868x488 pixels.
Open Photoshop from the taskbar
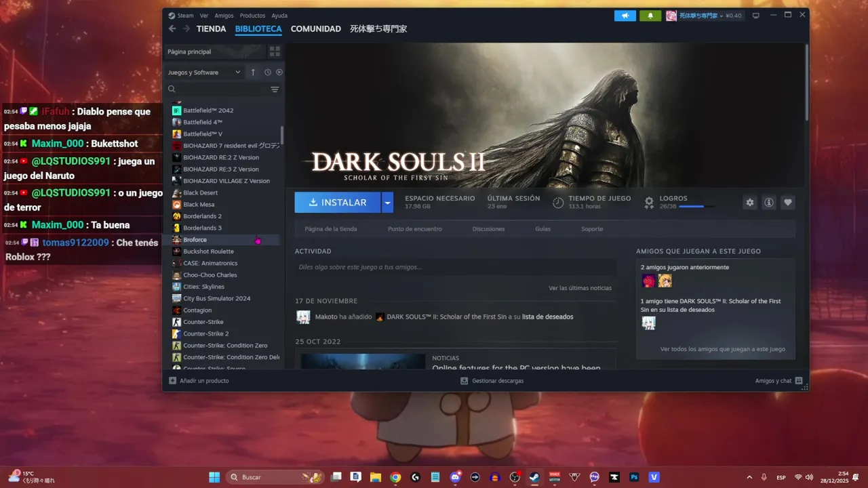634,477
